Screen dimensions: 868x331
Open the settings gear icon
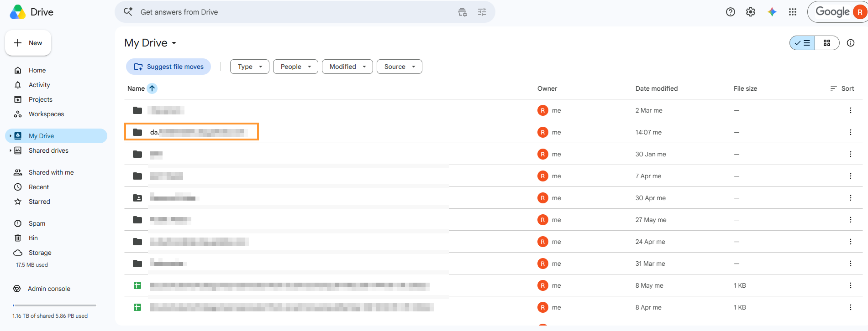tap(751, 12)
